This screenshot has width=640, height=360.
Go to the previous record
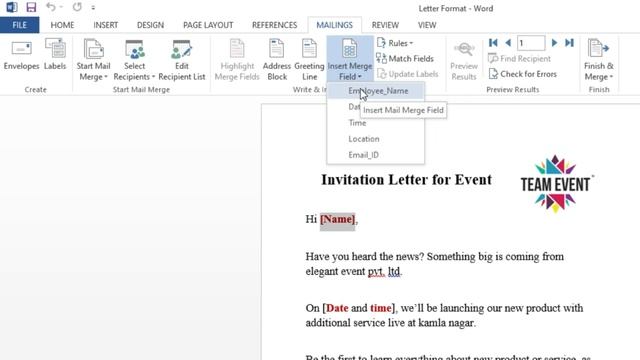(508, 43)
